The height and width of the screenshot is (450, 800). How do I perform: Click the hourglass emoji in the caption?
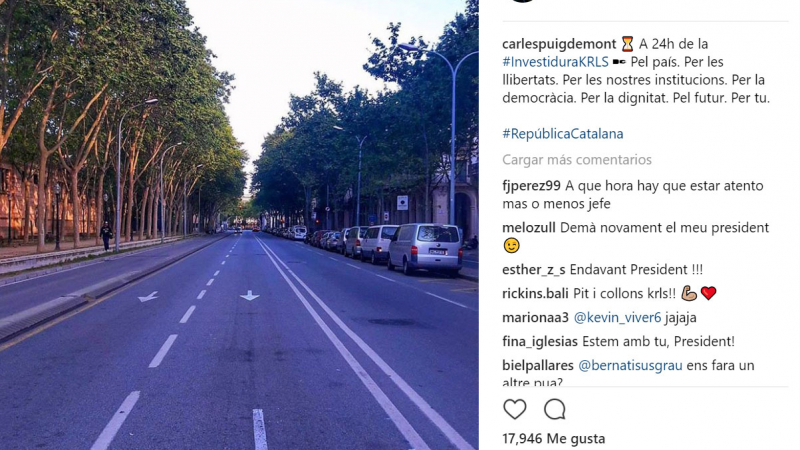[628, 44]
